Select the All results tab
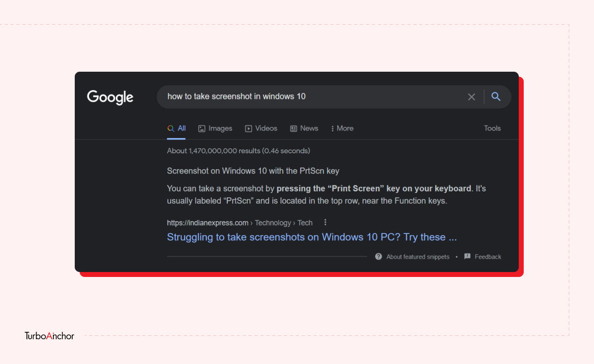Image resolution: width=594 pixels, height=364 pixels. tap(177, 128)
